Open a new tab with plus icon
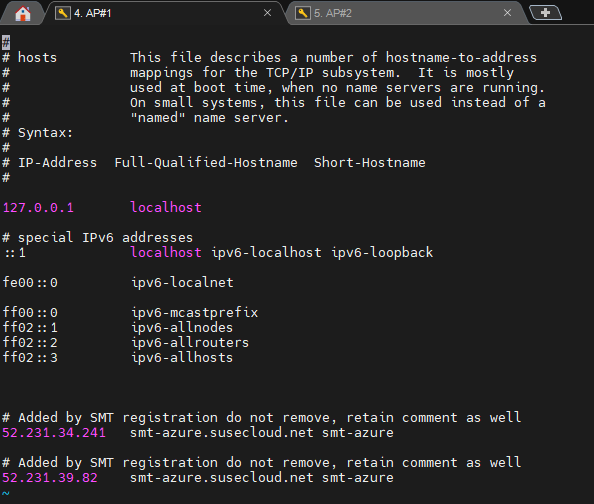The image size is (594, 504). [x=545, y=13]
